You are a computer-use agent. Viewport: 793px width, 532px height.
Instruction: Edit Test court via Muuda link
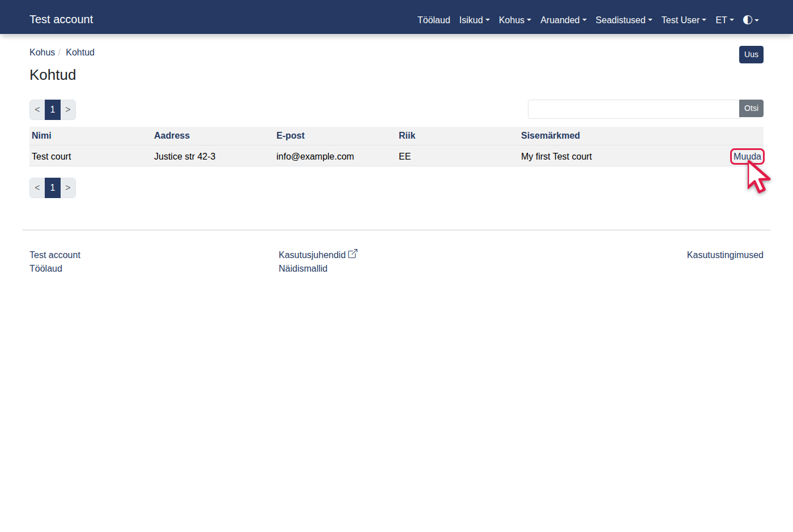[747, 156]
